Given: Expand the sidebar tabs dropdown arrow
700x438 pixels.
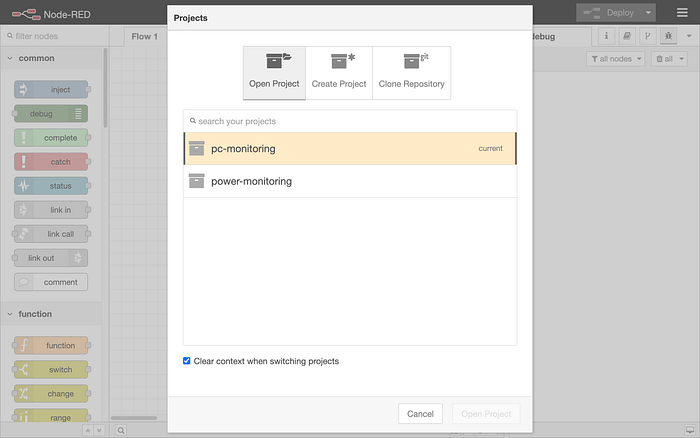Looking at the screenshot, I should [x=689, y=36].
